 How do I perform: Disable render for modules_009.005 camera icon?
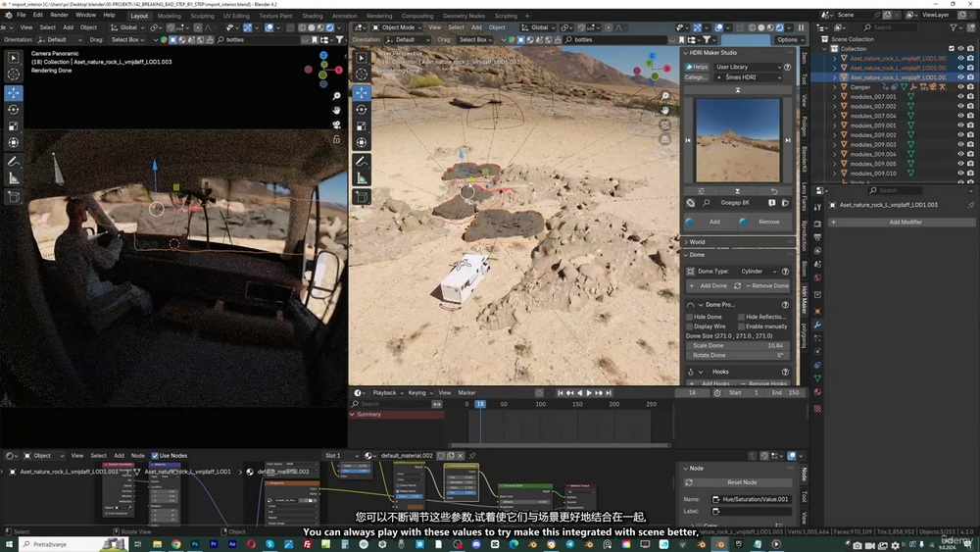pyautogui.click(x=970, y=164)
